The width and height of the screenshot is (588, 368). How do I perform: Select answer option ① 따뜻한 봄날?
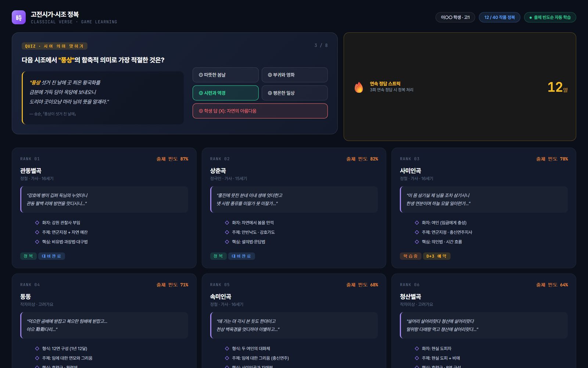coord(225,75)
